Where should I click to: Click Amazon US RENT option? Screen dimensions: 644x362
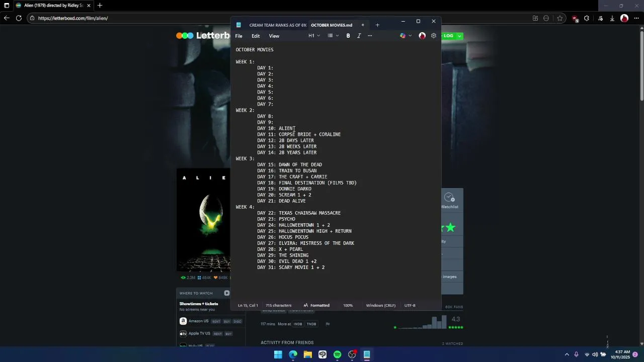216,321
